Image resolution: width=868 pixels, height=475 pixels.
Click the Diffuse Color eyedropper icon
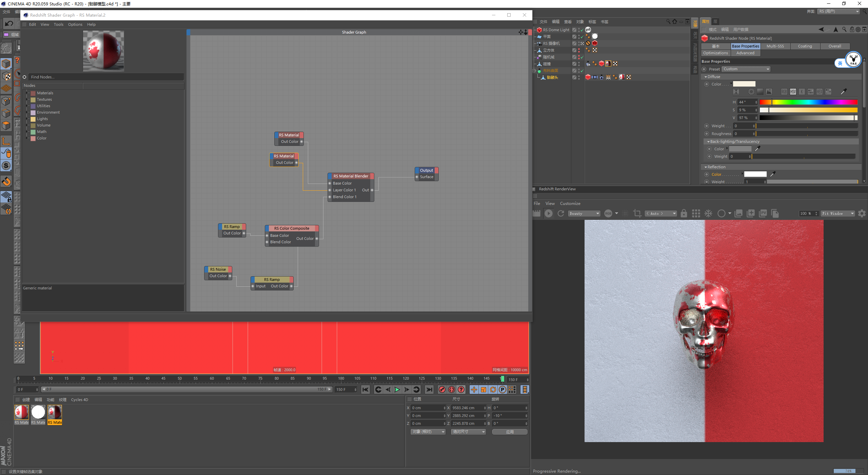pyautogui.click(x=843, y=92)
